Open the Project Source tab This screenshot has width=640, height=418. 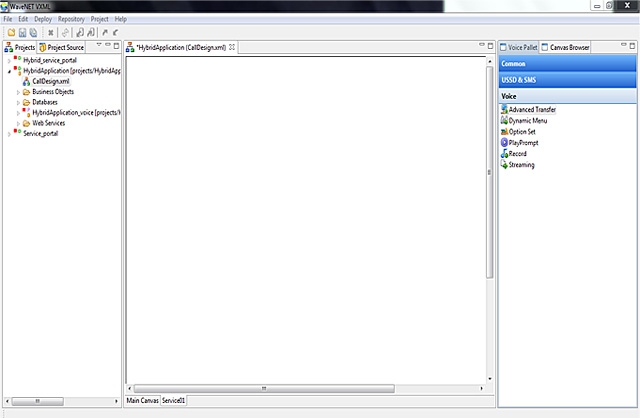[64, 47]
